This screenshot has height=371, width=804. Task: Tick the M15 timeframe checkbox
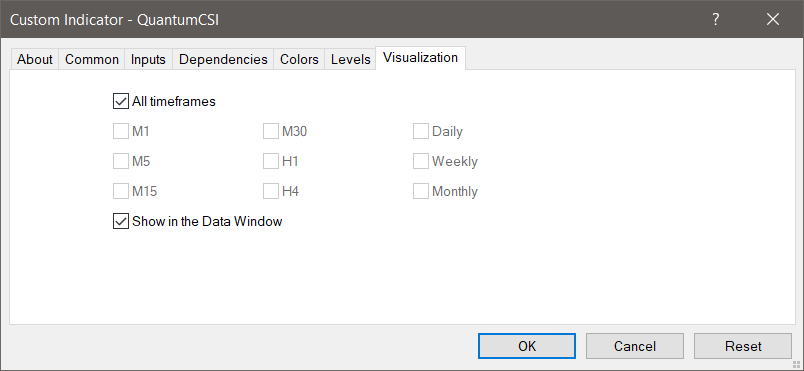coord(120,192)
